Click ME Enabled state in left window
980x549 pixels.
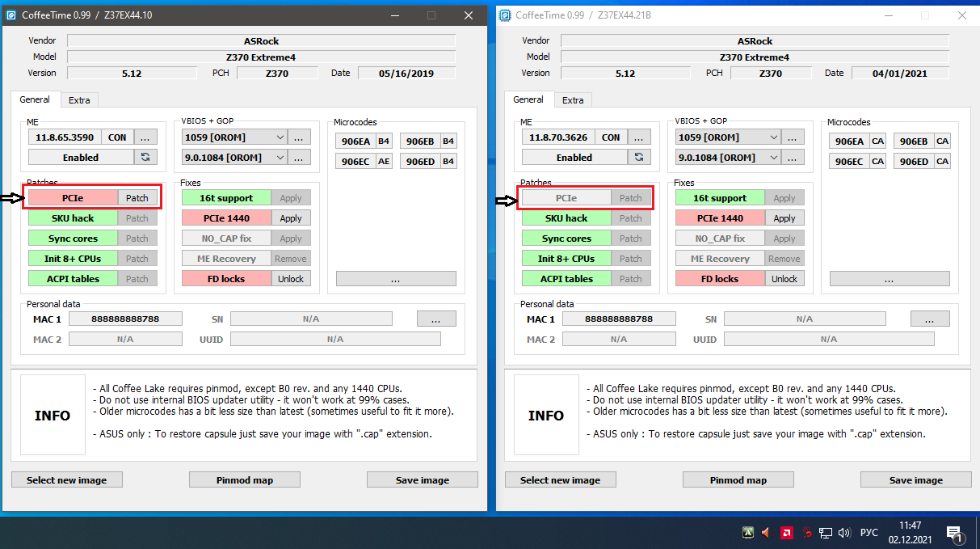tap(81, 158)
